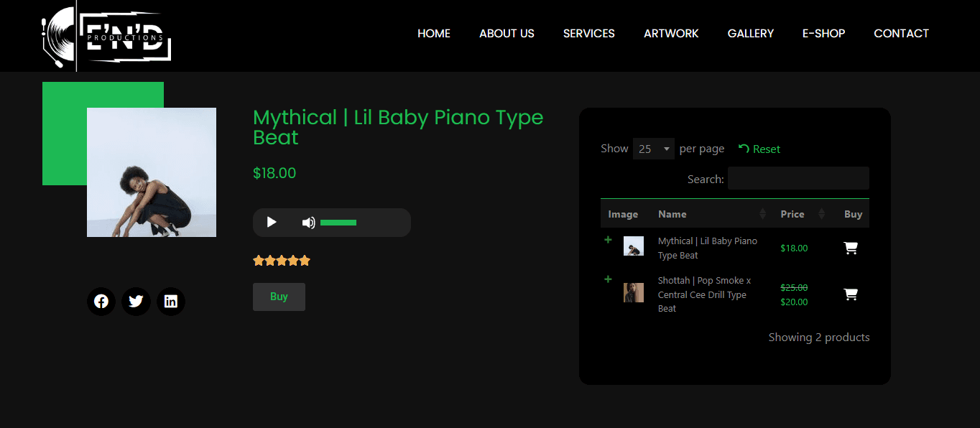980x428 pixels.
Task: Click the Facebook share icon
Action: [101, 302]
